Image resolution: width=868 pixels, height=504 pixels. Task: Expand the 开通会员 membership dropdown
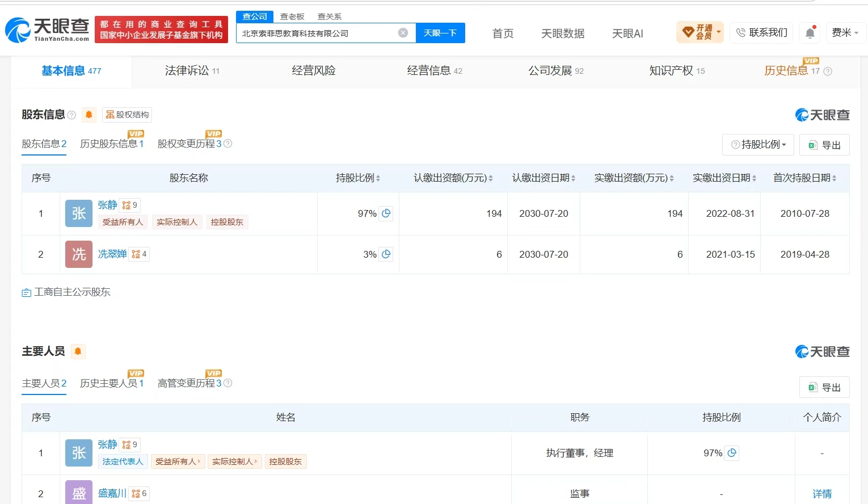coord(700,32)
